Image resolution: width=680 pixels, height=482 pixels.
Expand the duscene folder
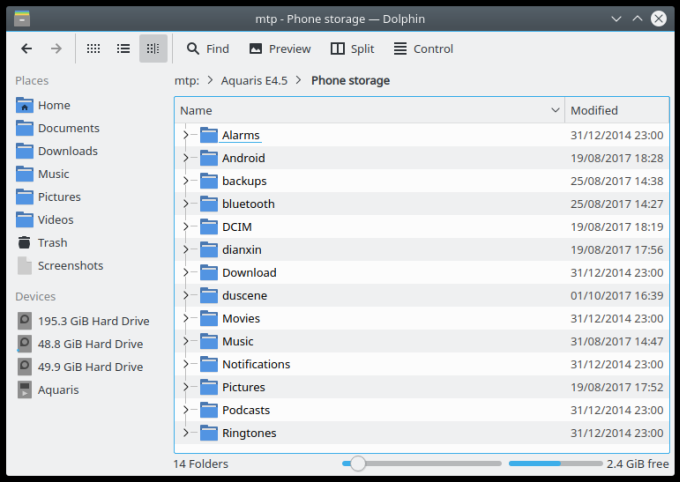click(x=186, y=295)
